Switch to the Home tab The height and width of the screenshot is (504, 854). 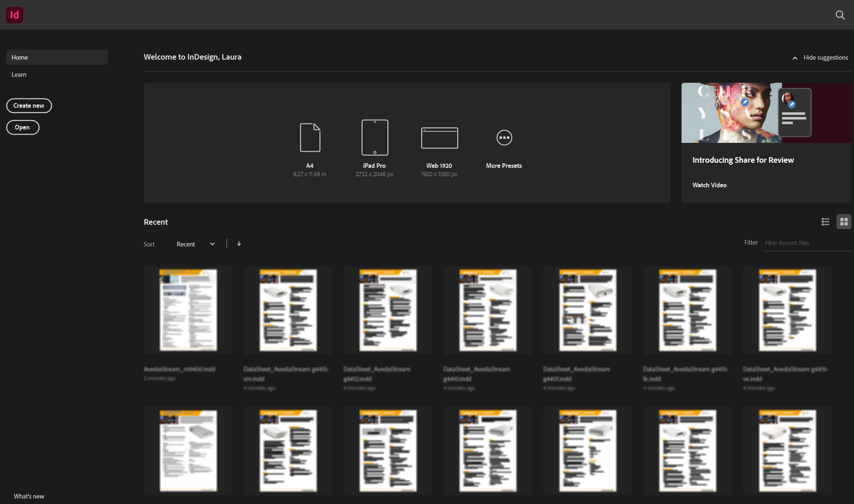(19, 57)
